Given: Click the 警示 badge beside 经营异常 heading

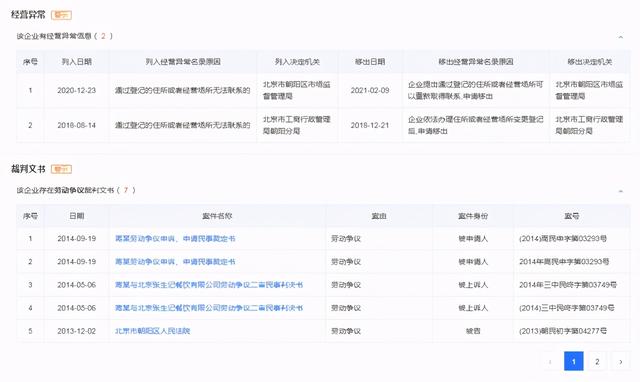Looking at the screenshot, I should click(61, 15).
